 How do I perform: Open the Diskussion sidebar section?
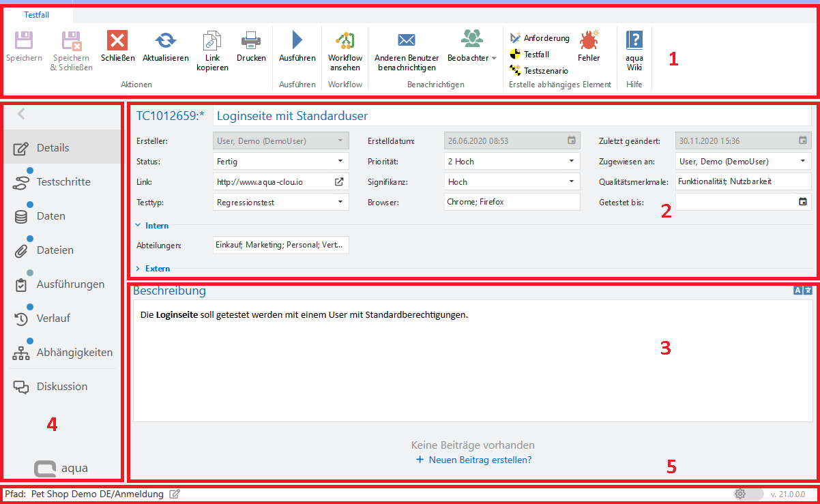[61, 386]
